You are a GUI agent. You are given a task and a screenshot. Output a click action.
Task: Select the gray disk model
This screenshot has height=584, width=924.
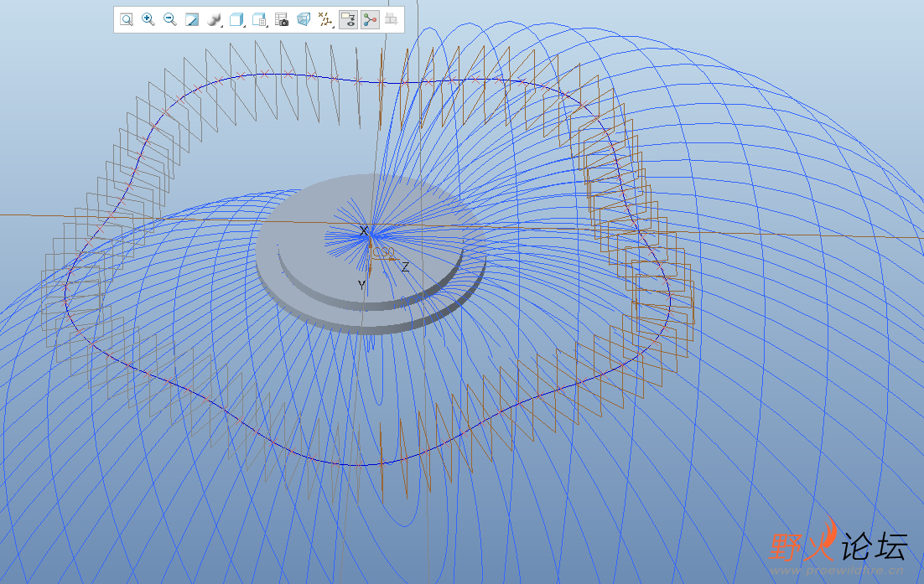(370, 253)
